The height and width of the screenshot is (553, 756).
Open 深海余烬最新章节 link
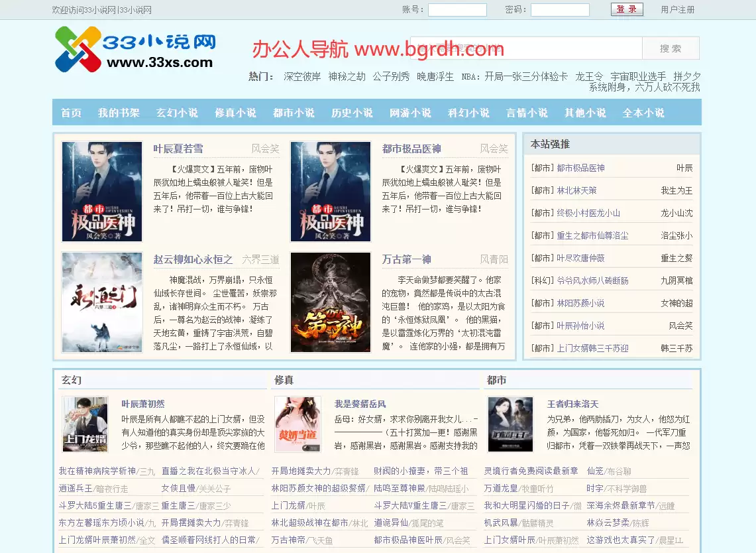point(621,505)
